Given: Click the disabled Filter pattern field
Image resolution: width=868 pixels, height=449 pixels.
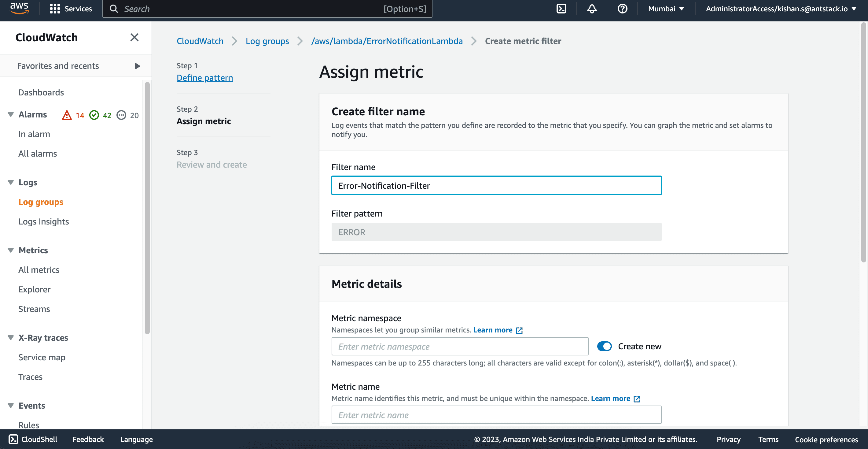Looking at the screenshot, I should (x=496, y=232).
